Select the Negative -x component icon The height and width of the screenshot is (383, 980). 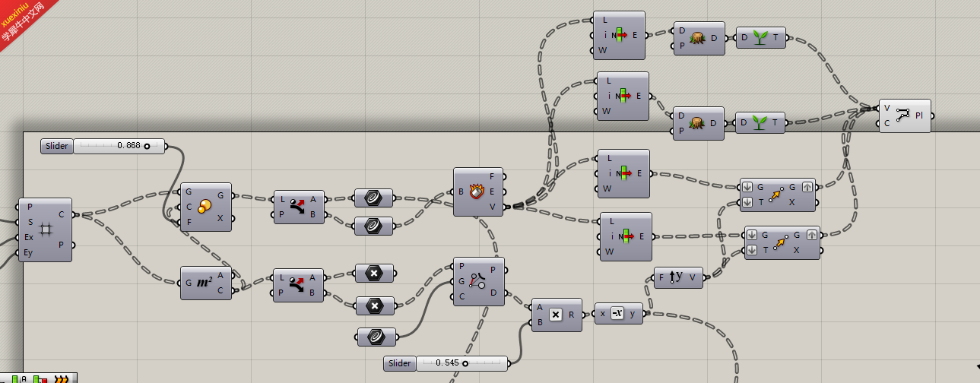[x=617, y=314]
